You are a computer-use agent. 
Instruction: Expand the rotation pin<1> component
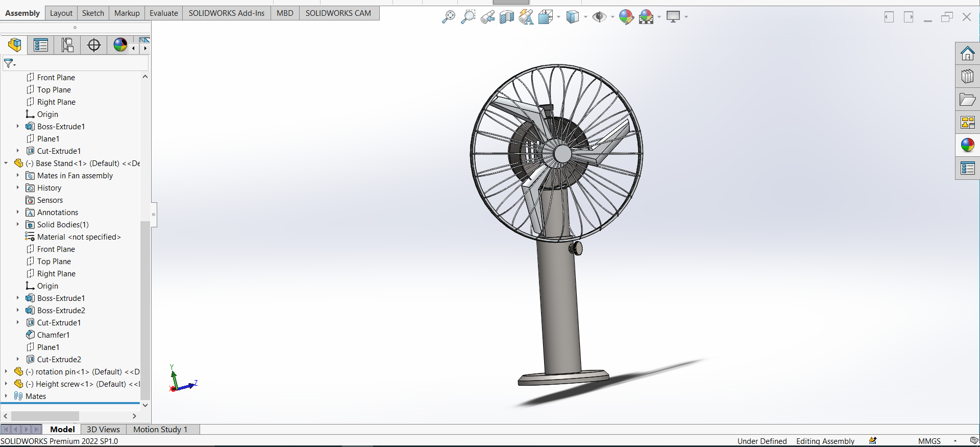point(6,372)
